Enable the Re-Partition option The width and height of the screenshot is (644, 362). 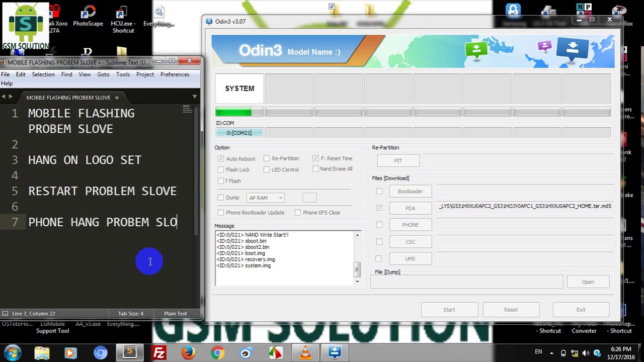click(267, 158)
